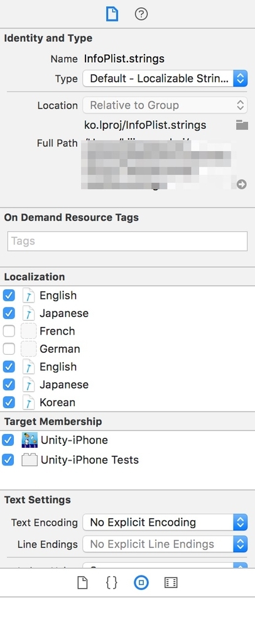Enable the French localization checkbox
This screenshot has height=644, width=255.
(9, 331)
